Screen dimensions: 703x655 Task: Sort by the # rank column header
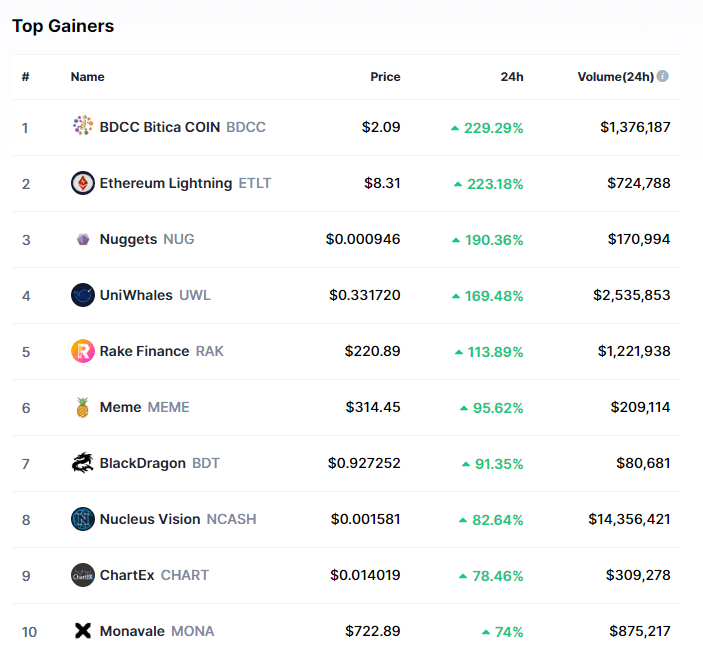click(x=26, y=77)
